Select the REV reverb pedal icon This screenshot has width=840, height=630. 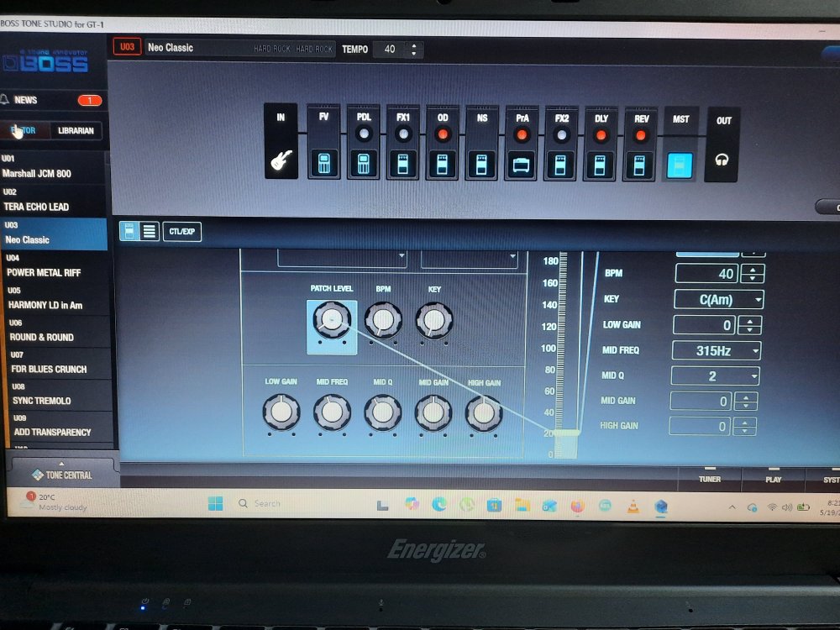[639, 166]
